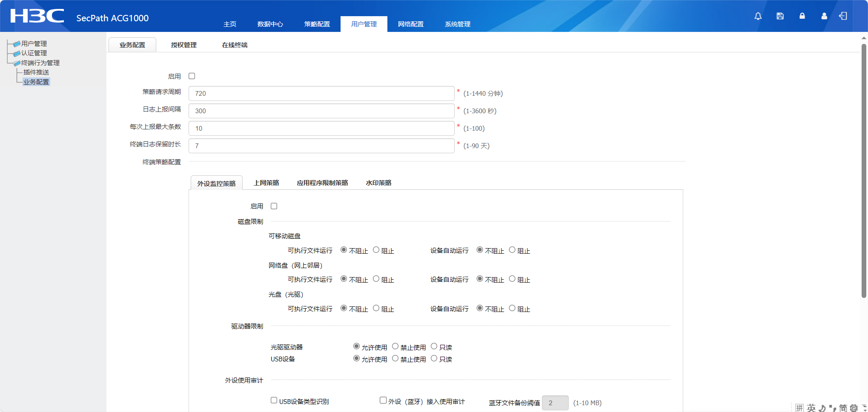Switch to the 上网策略 tab
This screenshot has width=868, height=412.
[x=266, y=183]
